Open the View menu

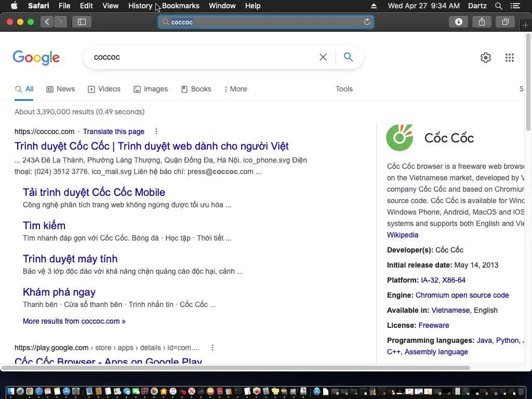(x=110, y=6)
